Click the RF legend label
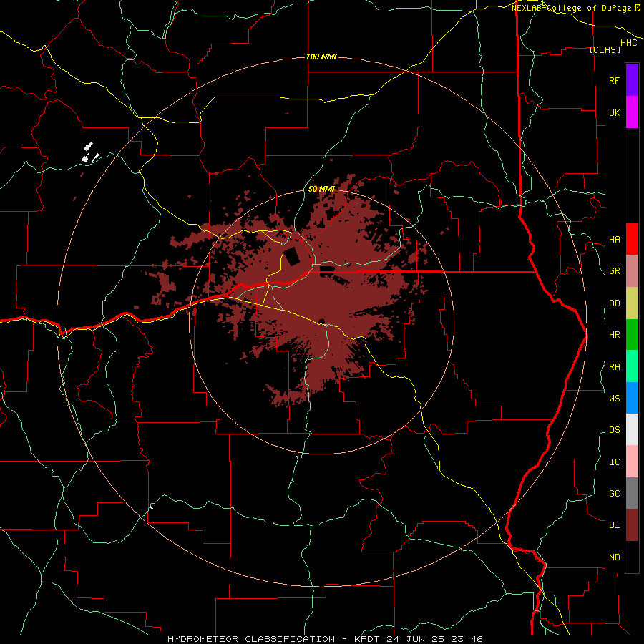This screenshot has height=644, width=644. coord(614,80)
